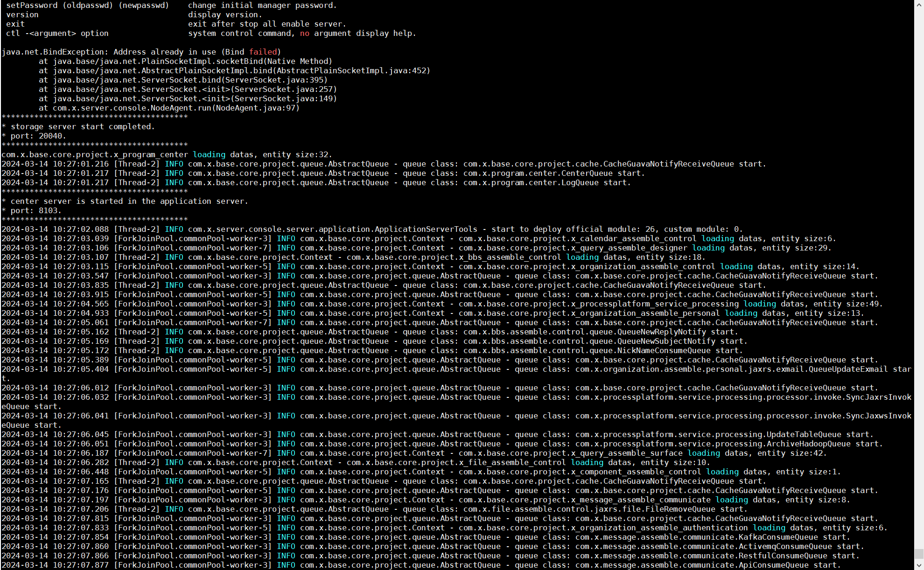The width and height of the screenshot is (924, 570).
Task: Click the red 'no' word in ctl help line
Action: pos(304,33)
